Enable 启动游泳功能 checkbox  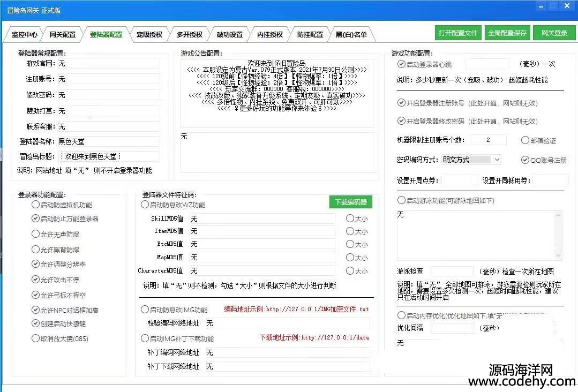[x=401, y=200]
